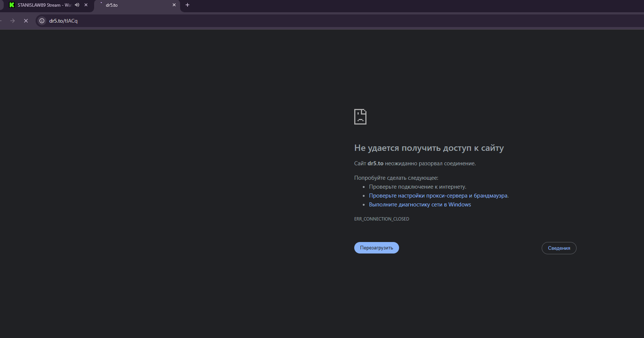Close the dr5.to tab
Screen dimensions: 644x338
pyautogui.click(x=174, y=5)
